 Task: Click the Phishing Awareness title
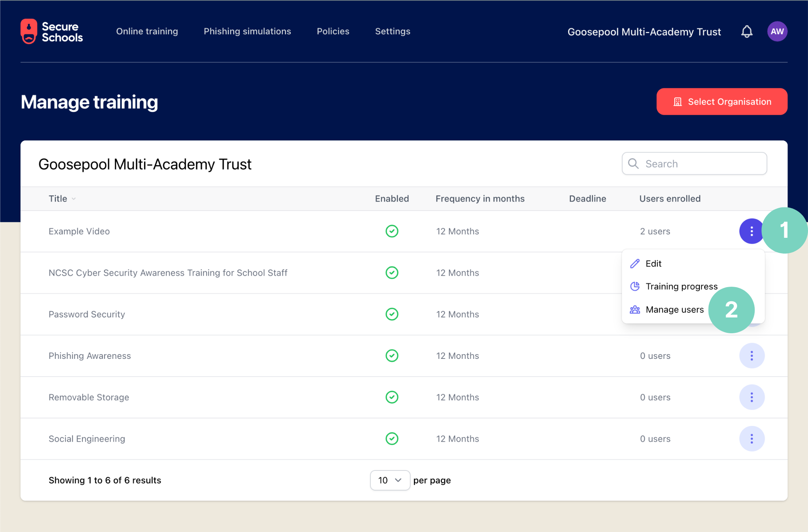coord(90,356)
